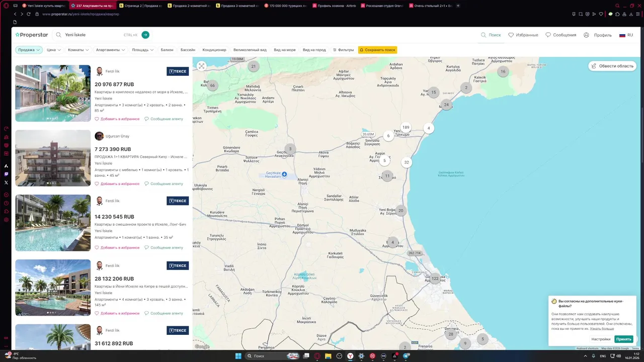
Task: Expand the map to fullscreen
Action: click(x=201, y=66)
